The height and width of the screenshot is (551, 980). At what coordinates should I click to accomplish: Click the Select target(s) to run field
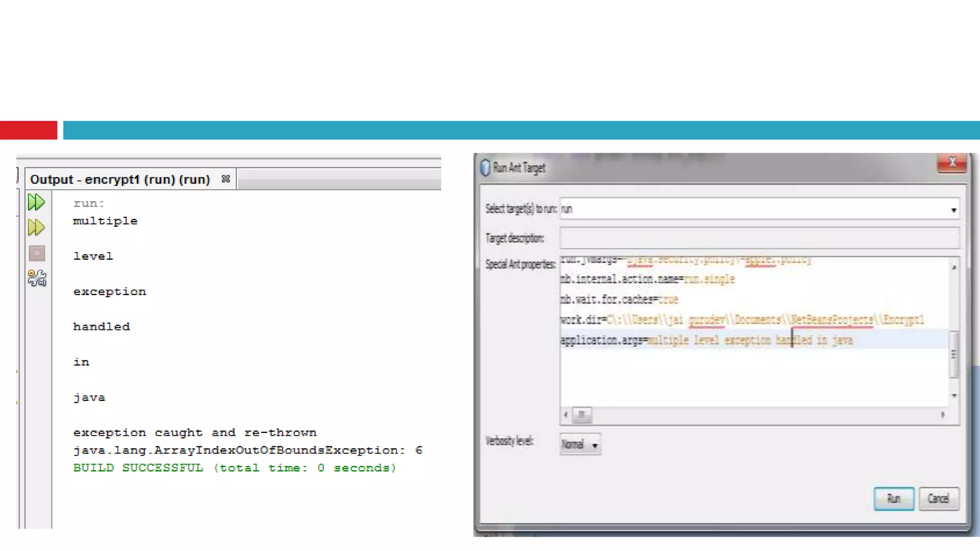tap(759, 209)
